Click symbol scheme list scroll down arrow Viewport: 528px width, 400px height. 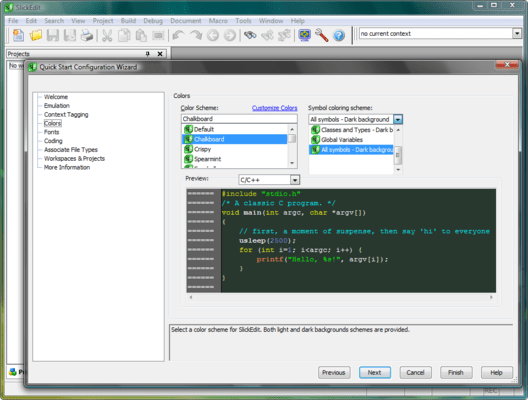[398, 169]
